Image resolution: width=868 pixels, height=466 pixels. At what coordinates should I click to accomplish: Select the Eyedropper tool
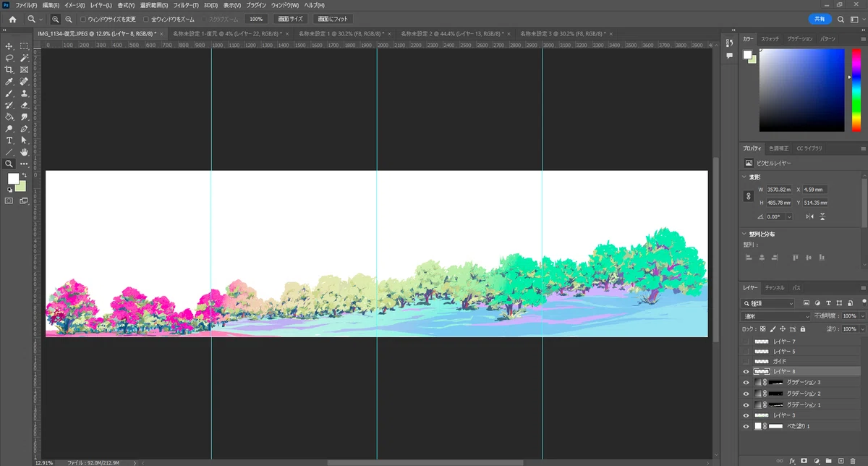(x=9, y=82)
